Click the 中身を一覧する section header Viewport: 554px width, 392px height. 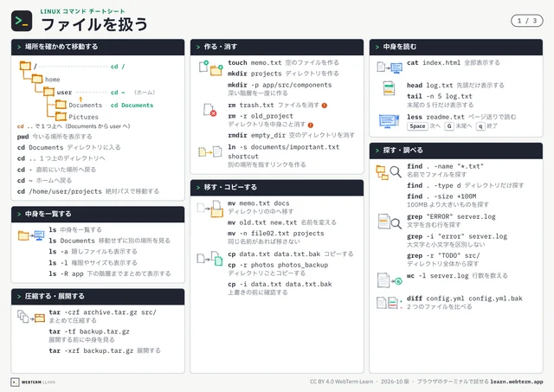pyautogui.click(x=98, y=215)
